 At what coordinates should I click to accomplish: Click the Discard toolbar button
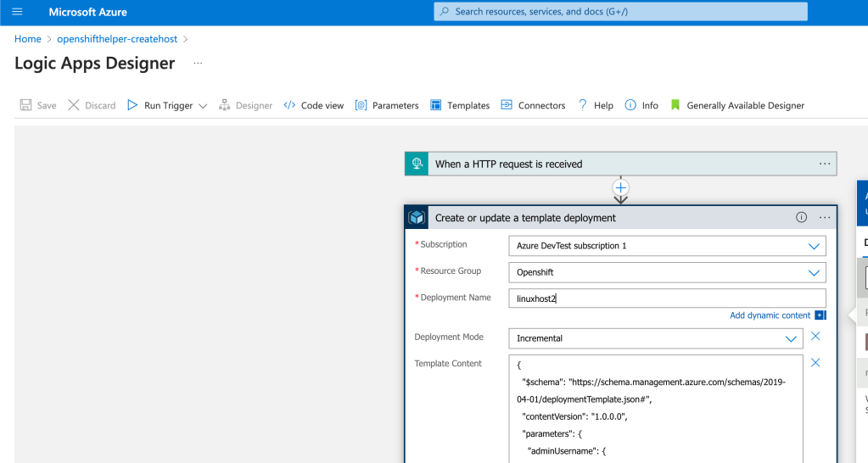pyautogui.click(x=92, y=105)
